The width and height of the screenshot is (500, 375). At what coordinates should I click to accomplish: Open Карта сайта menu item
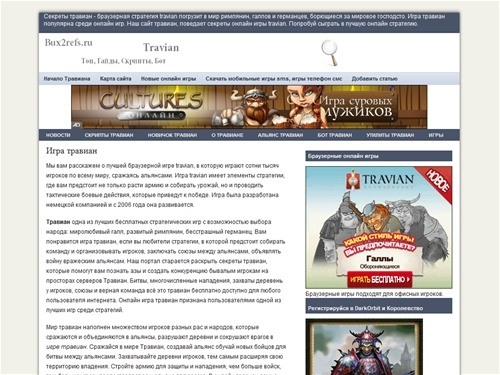tap(115, 79)
